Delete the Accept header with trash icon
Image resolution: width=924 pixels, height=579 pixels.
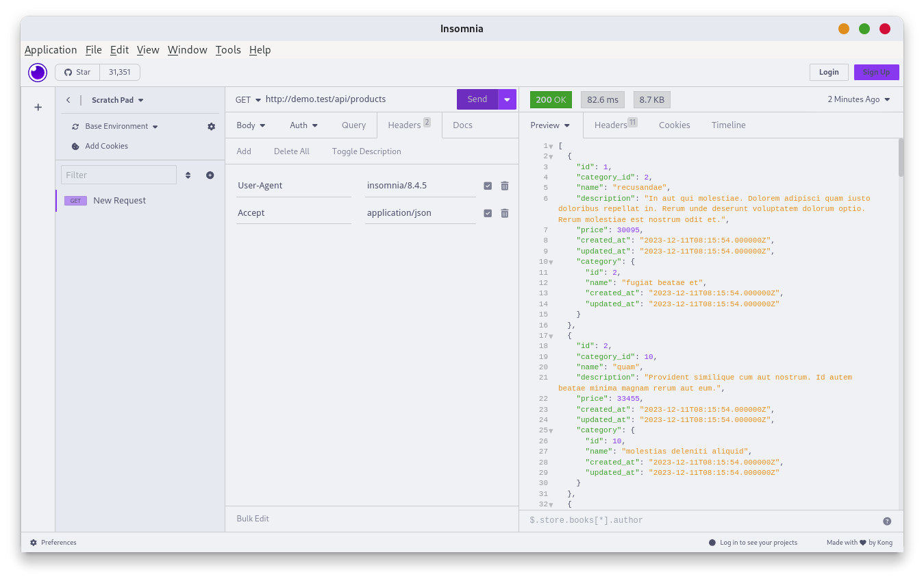pos(505,213)
